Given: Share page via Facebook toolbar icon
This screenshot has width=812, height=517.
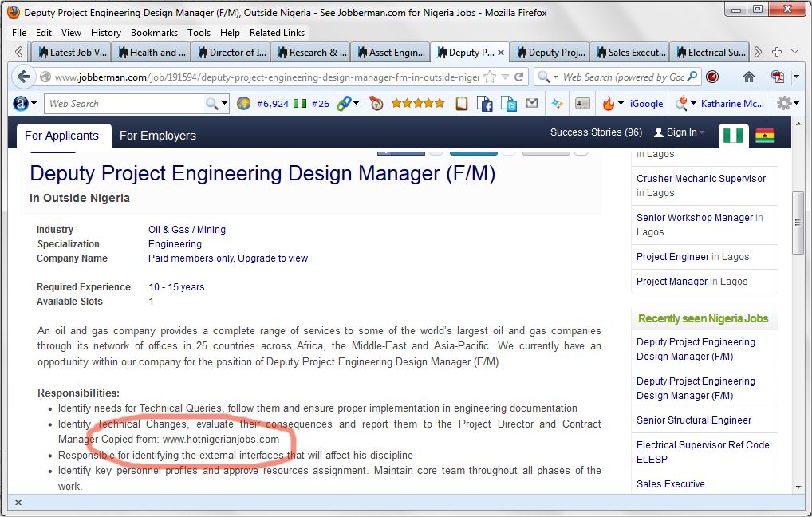Looking at the screenshot, I should [485, 104].
